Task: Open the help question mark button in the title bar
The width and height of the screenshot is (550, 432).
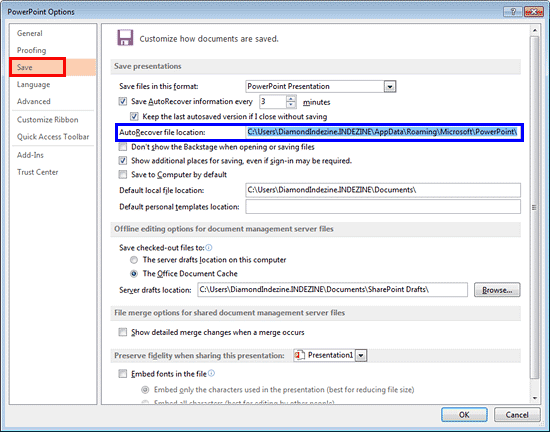Action: click(x=512, y=12)
